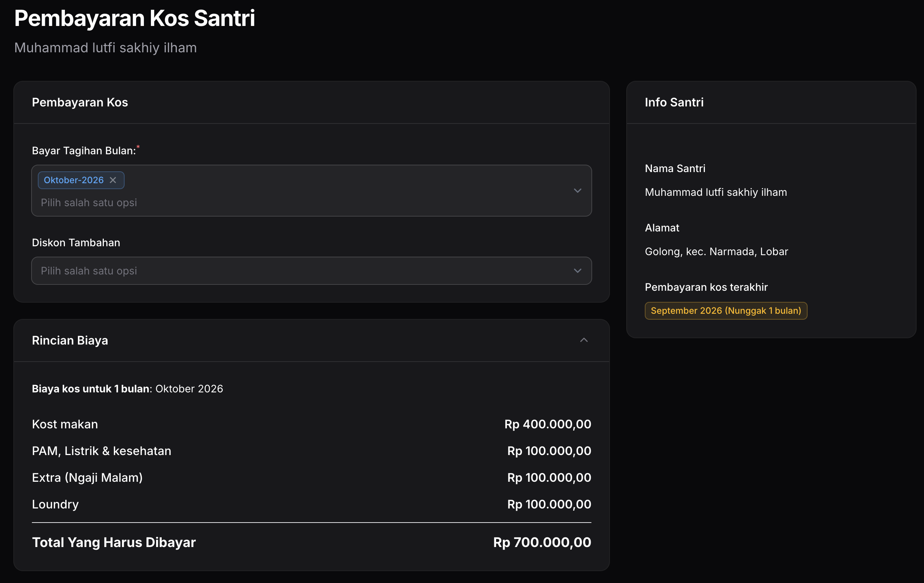Open the Diskon Tambahan dropdown
Viewport: 924px width, 583px height.
pos(311,271)
